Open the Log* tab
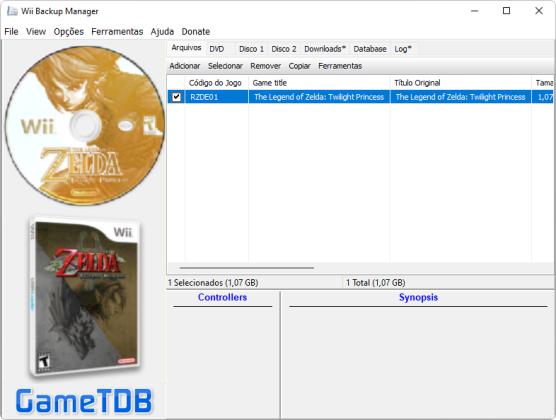The height and width of the screenshot is (420, 556). 403,49
